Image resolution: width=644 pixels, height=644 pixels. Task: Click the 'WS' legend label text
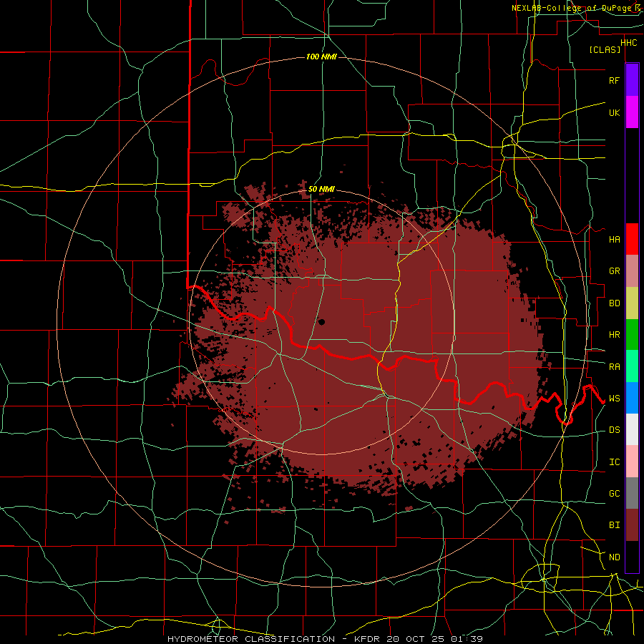point(614,399)
